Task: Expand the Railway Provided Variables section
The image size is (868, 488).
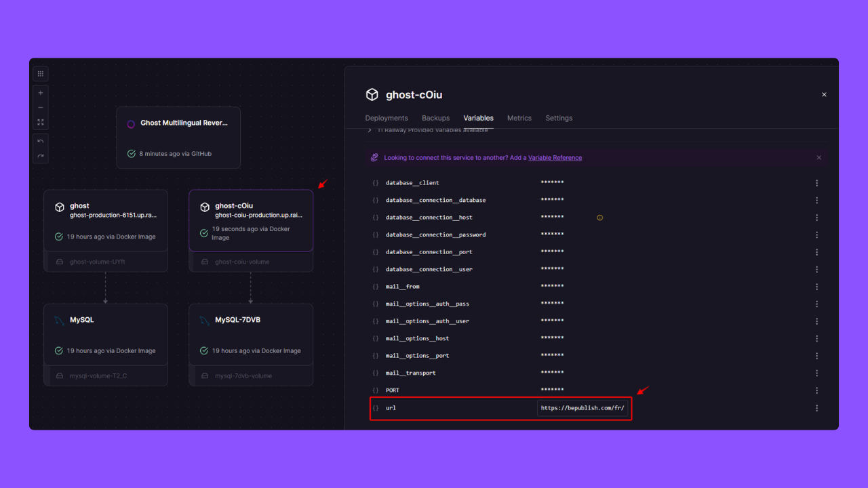Action: coord(370,129)
